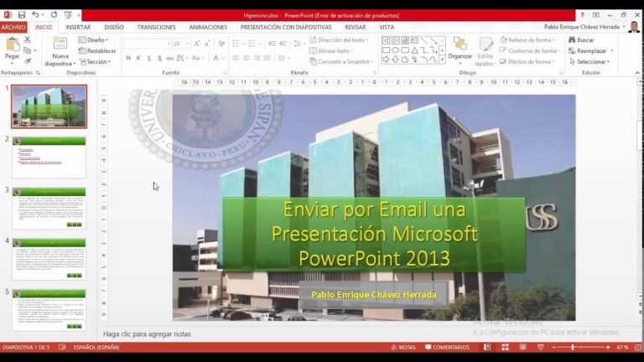Click Reemplazar in Edición group
The height and width of the screenshot is (362, 644).
pos(591,51)
